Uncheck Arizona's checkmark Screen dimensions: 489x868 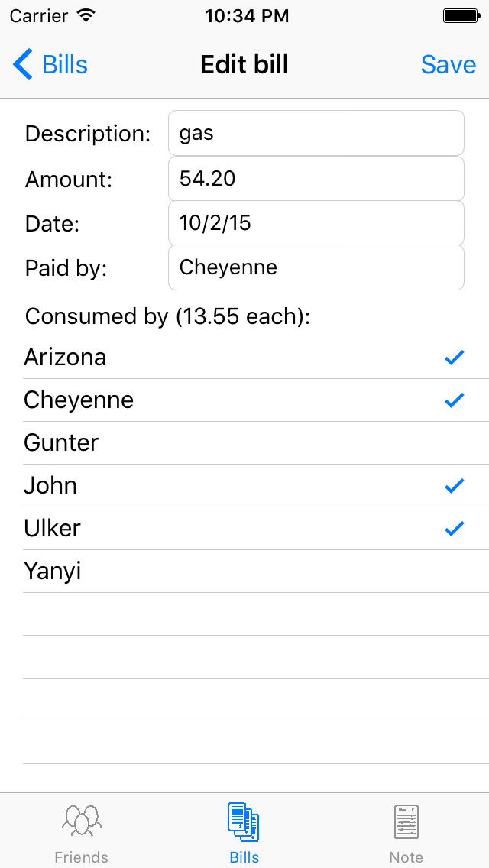click(454, 357)
